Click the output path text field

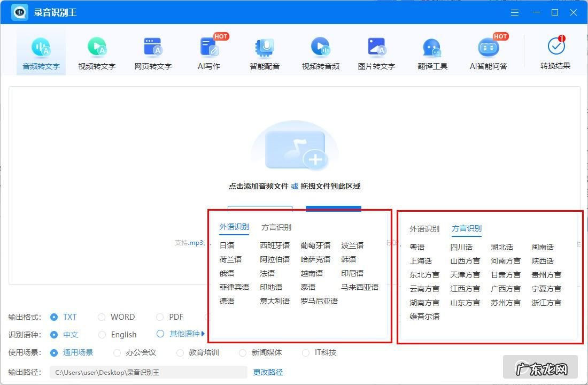pyautogui.click(x=148, y=372)
